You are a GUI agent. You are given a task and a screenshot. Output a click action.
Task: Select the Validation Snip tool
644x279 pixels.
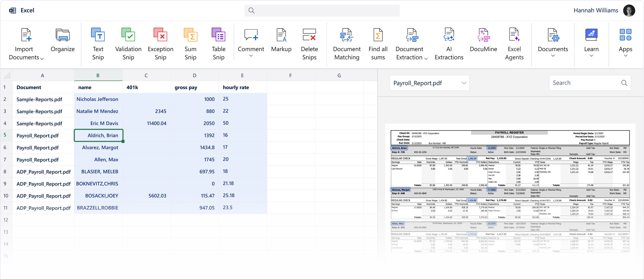point(128,35)
